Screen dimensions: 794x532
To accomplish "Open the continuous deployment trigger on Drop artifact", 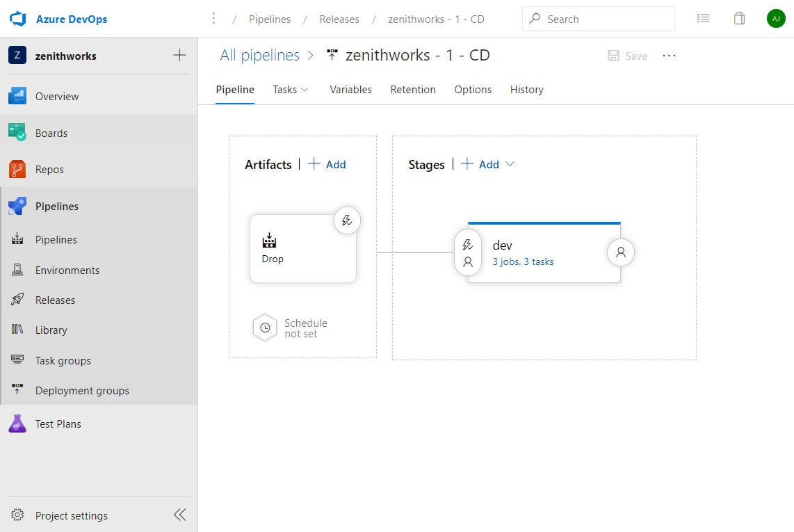I will click(x=347, y=220).
